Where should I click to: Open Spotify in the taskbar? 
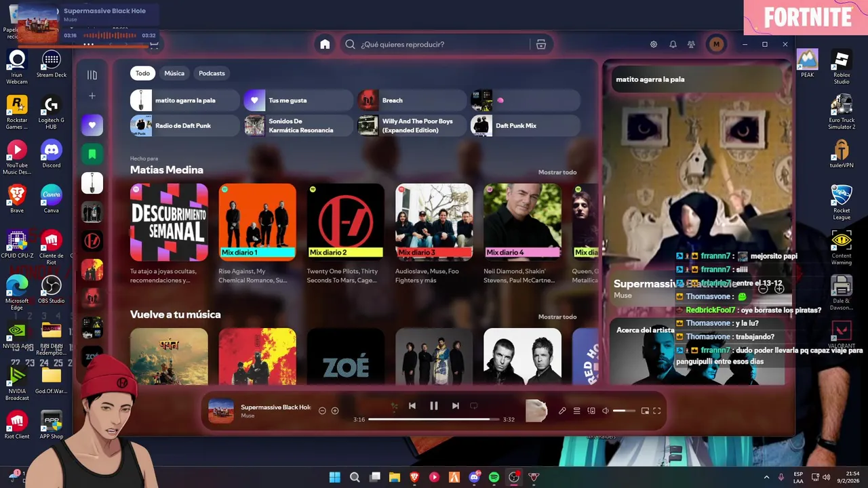coord(494,477)
